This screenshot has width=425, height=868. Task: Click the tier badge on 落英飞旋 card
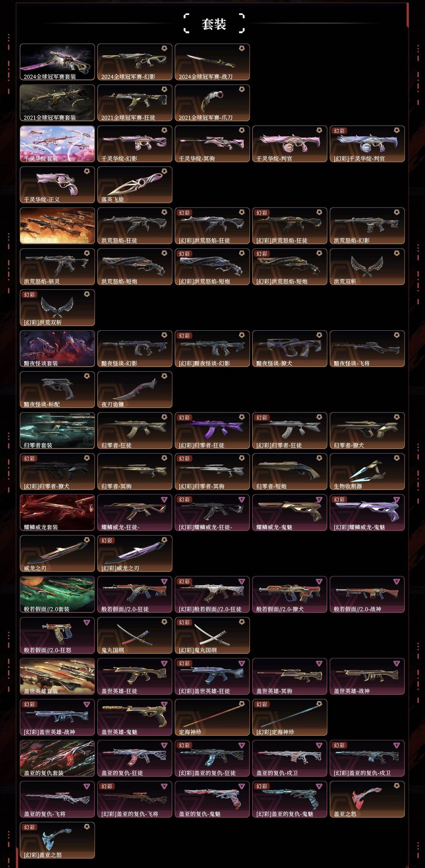164,171
